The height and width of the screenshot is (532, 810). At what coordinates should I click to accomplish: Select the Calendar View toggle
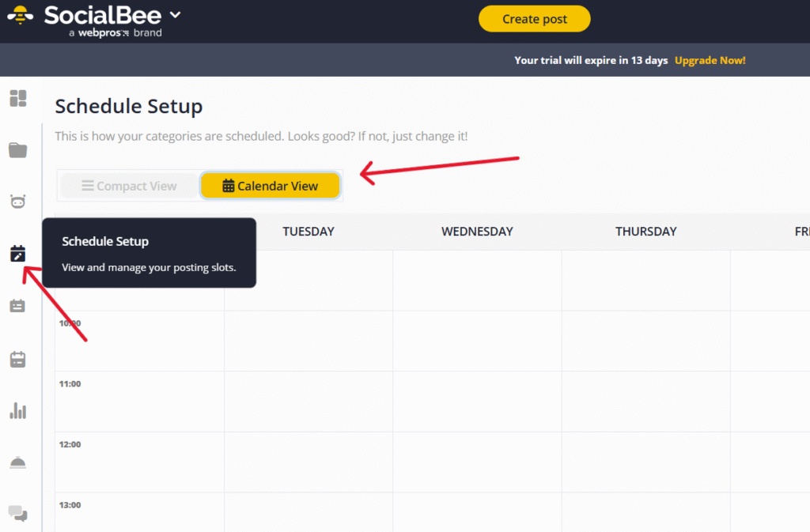(270, 186)
